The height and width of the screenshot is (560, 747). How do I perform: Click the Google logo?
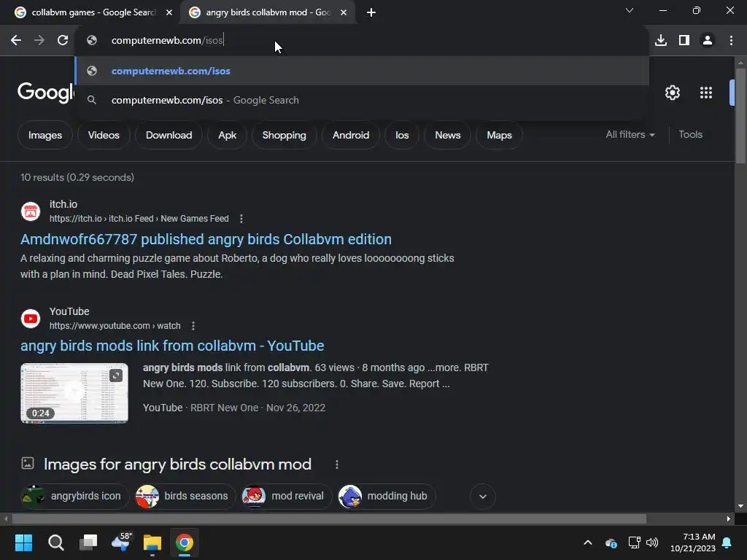tap(45, 92)
